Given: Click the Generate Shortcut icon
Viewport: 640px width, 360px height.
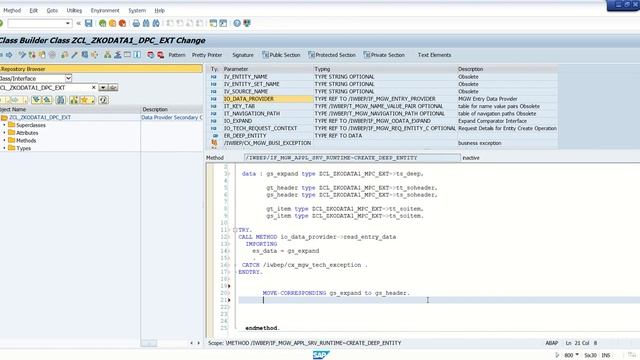Looking at the screenshot, I should (223, 23).
